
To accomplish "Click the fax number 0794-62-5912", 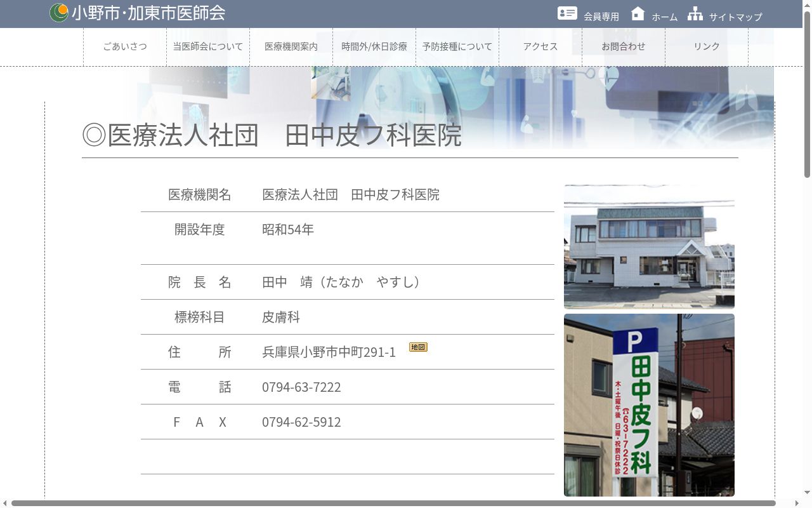I will [301, 422].
